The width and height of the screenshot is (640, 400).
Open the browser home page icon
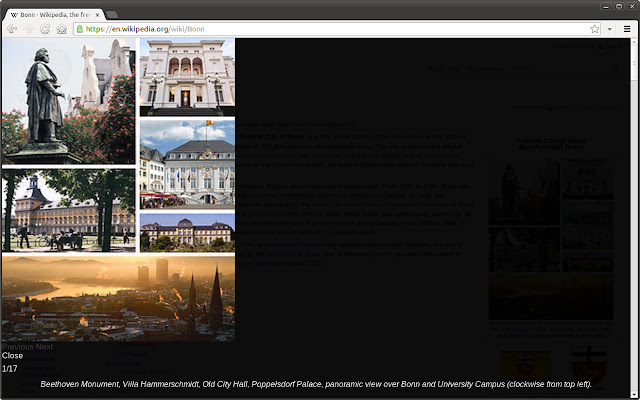click(61, 29)
